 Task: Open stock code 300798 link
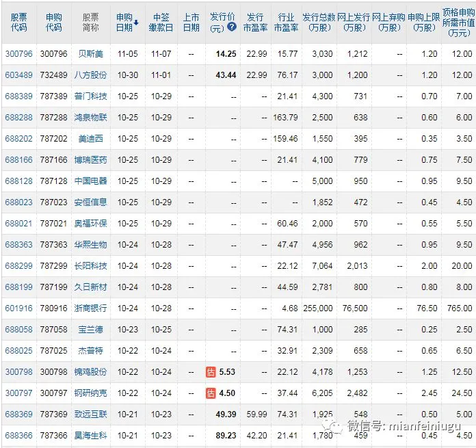point(18,372)
